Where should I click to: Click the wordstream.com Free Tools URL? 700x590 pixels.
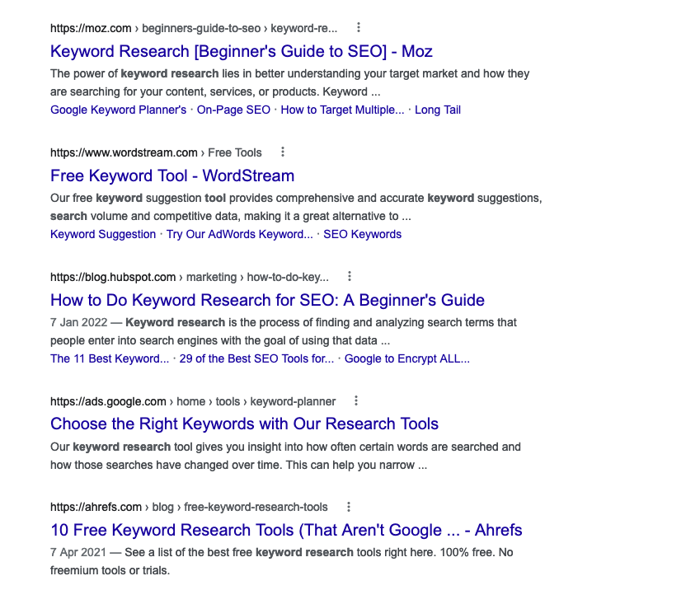[156, 152]
